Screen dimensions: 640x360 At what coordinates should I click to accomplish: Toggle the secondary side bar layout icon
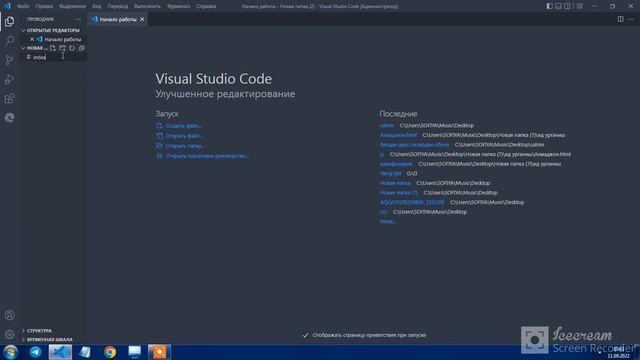point(567,6)
